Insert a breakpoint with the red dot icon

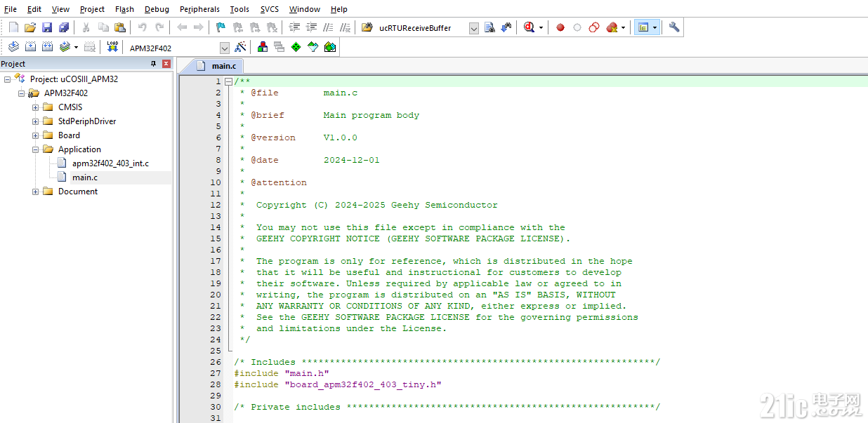click(560, 27)
